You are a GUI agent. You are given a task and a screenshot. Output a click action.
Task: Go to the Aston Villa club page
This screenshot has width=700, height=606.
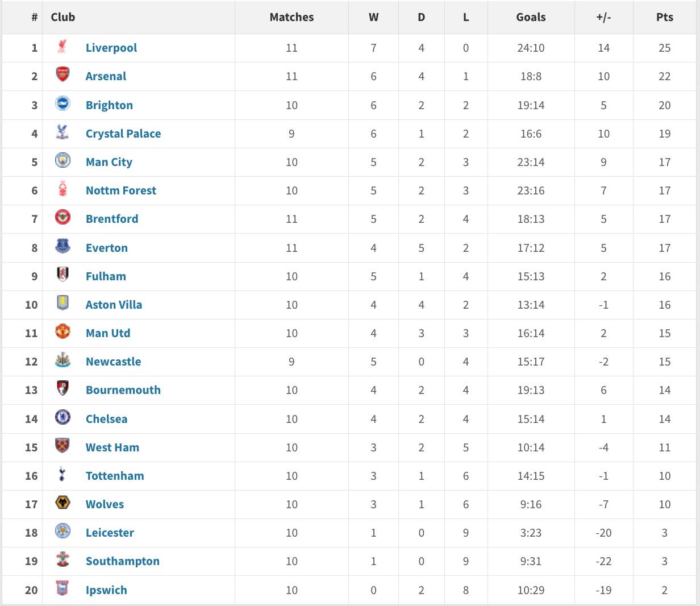coord(114,305)
